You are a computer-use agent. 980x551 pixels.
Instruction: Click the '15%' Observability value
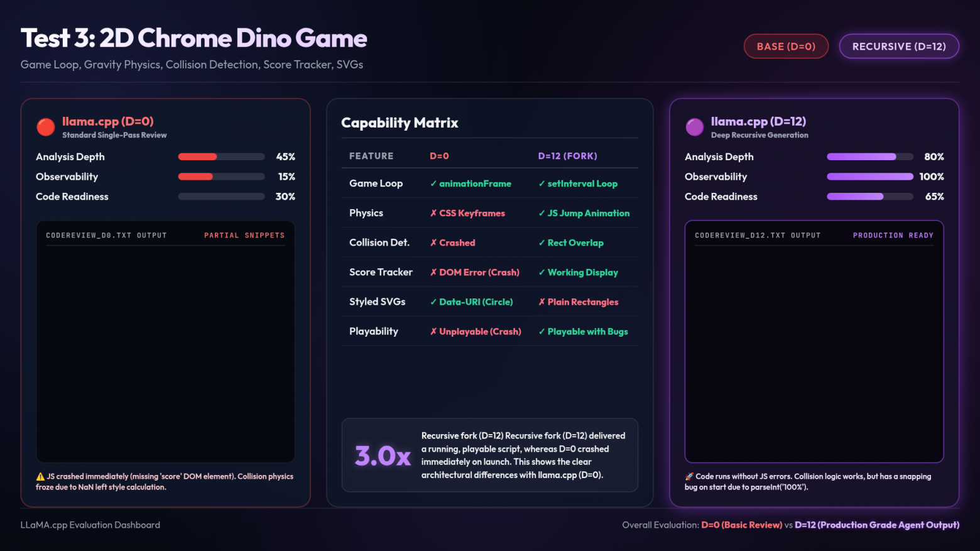click(x=286, y=177)
